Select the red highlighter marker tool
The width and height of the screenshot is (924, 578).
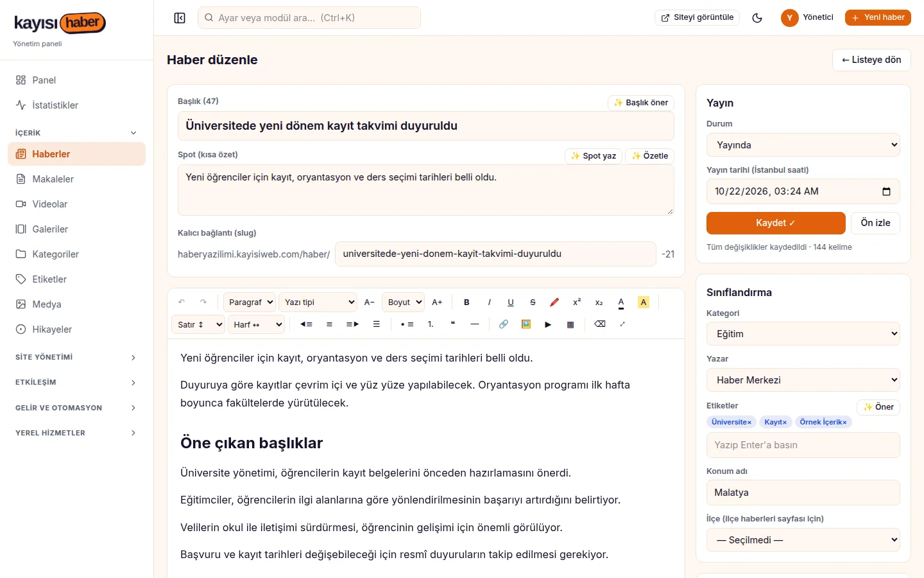(x=554, y=302)
